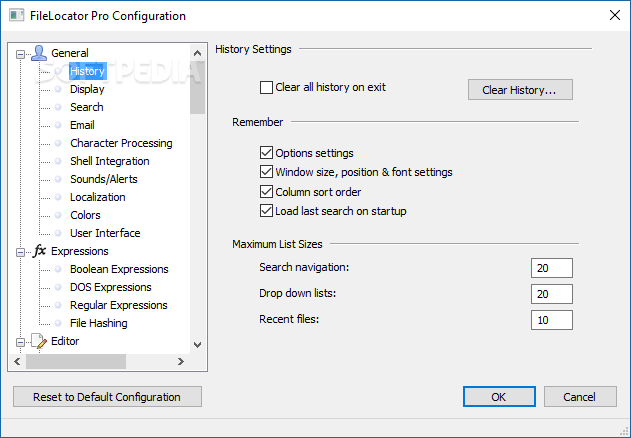Click the bullet icon beside Email

coord(58,125)
